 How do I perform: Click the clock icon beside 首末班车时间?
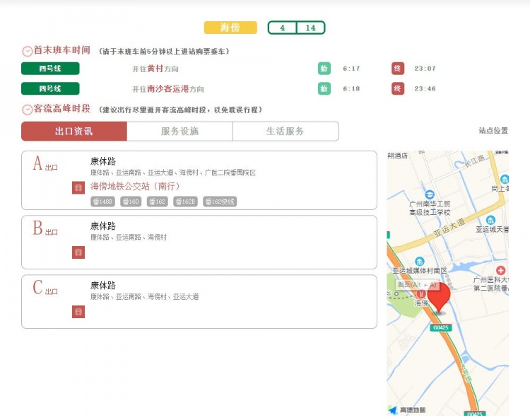point(27,51)
